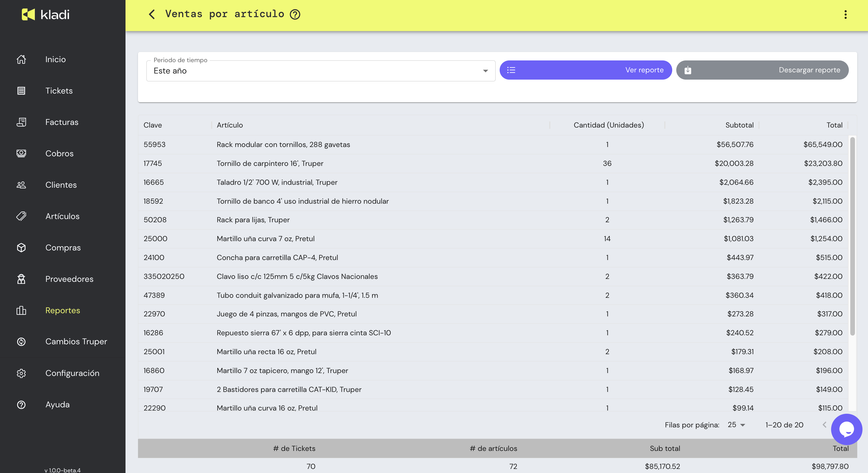Click the back arrow beside Ventas por artículo
The height and width of the screenshot is (473, 868).
152,14
